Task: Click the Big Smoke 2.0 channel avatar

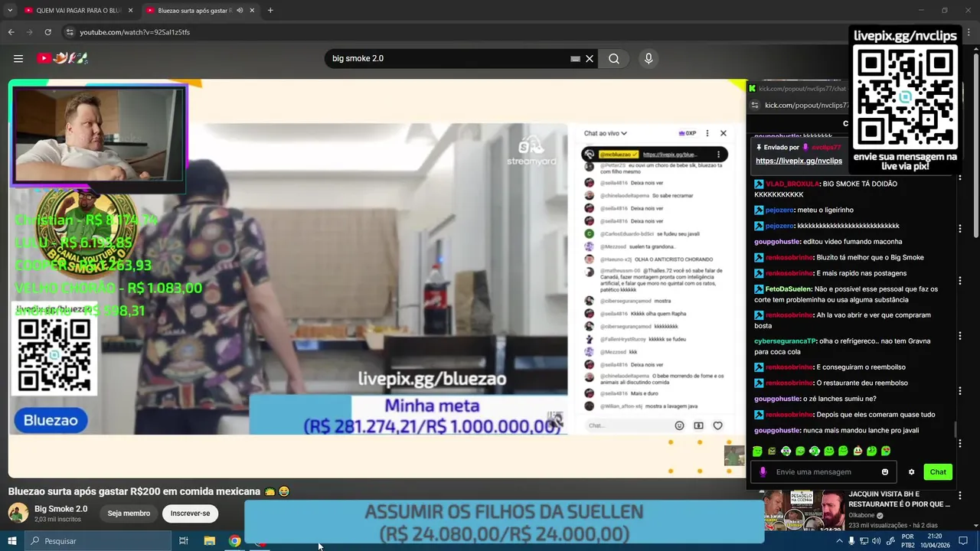Action: 18,514
